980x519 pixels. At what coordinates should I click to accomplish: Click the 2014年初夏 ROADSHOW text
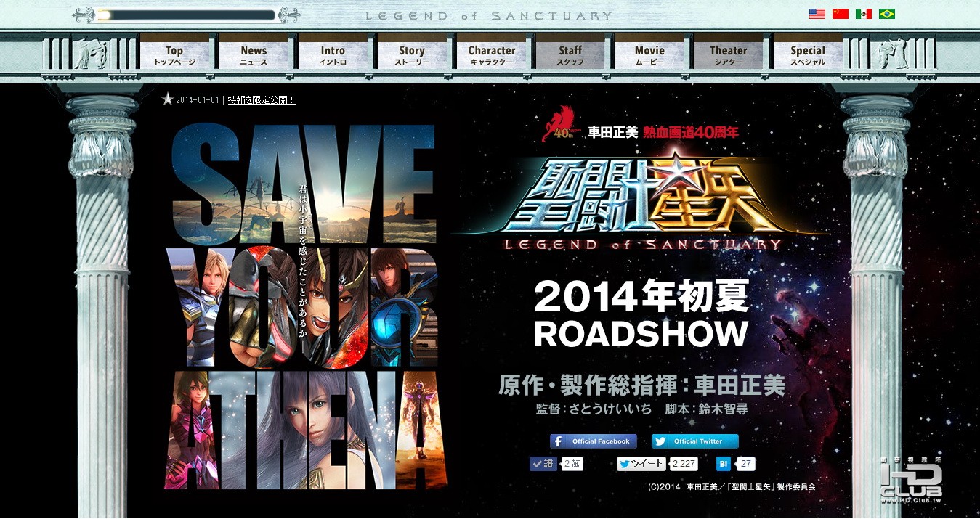(x=641, y=314)
